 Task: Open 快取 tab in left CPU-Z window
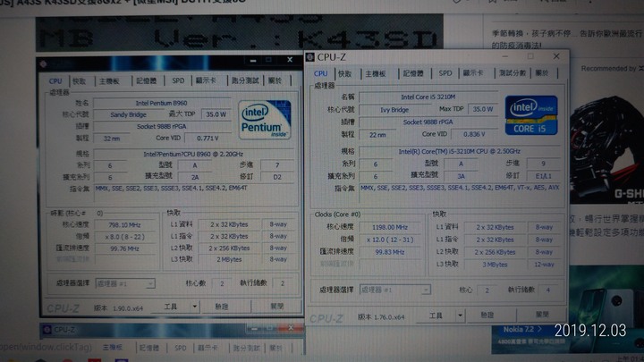pos(80,80)
